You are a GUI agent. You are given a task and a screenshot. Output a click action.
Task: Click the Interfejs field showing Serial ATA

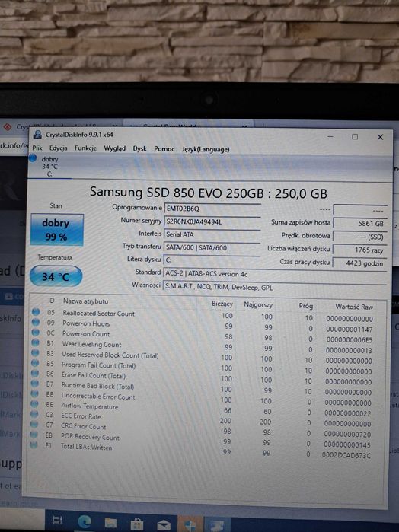coord(212,234)
